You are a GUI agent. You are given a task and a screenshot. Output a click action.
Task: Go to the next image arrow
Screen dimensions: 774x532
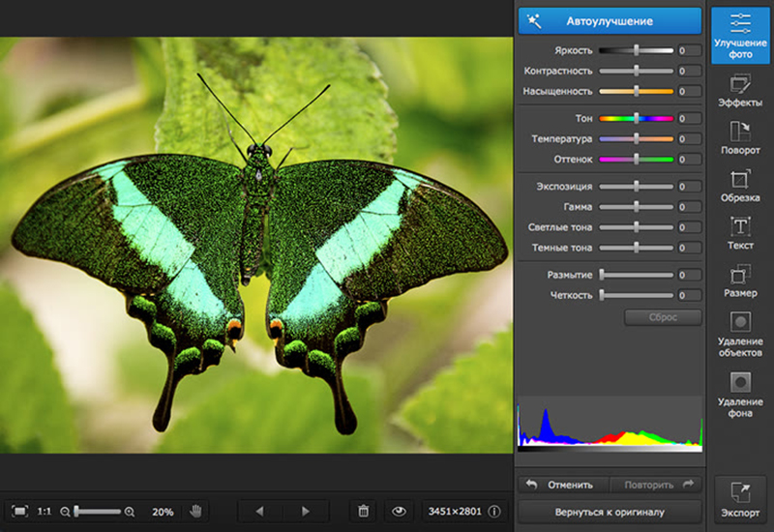[306, 511]
